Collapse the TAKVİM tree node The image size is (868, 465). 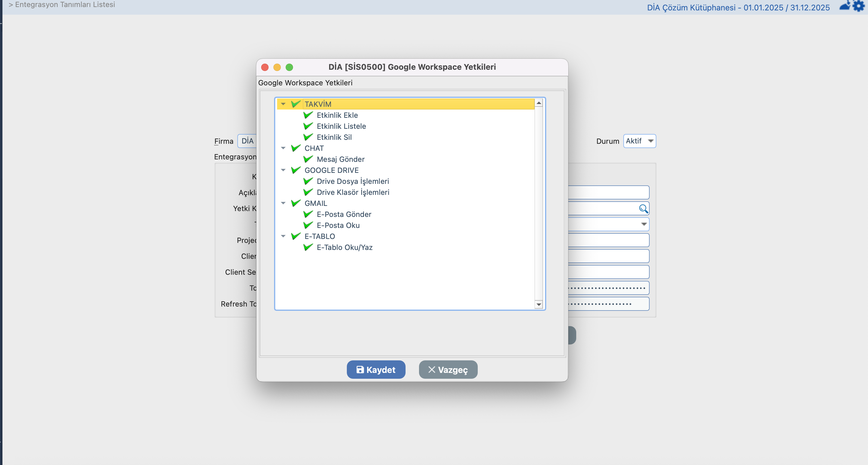pos(283,104)
